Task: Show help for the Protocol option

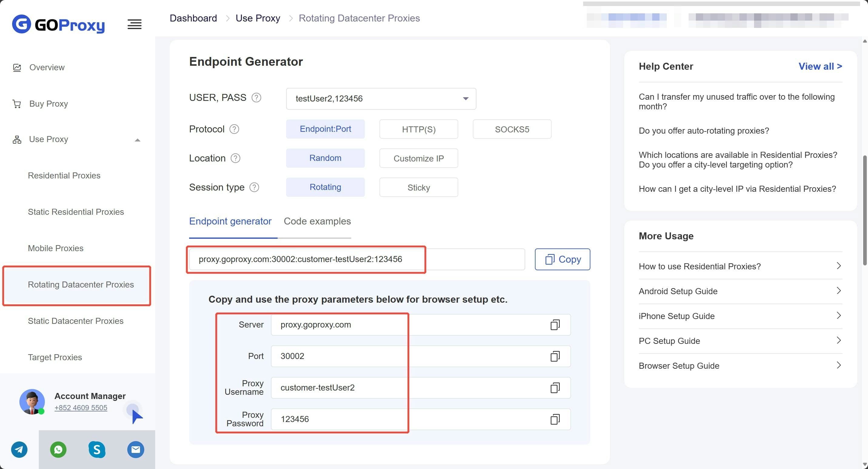Action: pyautogui.click(x=234, y=129)
